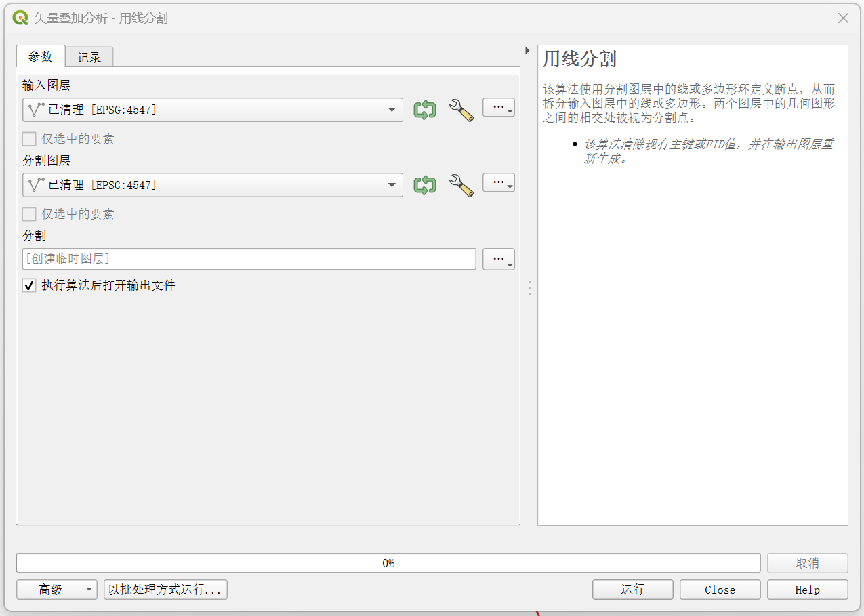Click the 运行 button
This screenshot has width=864, height=616.
632,590
